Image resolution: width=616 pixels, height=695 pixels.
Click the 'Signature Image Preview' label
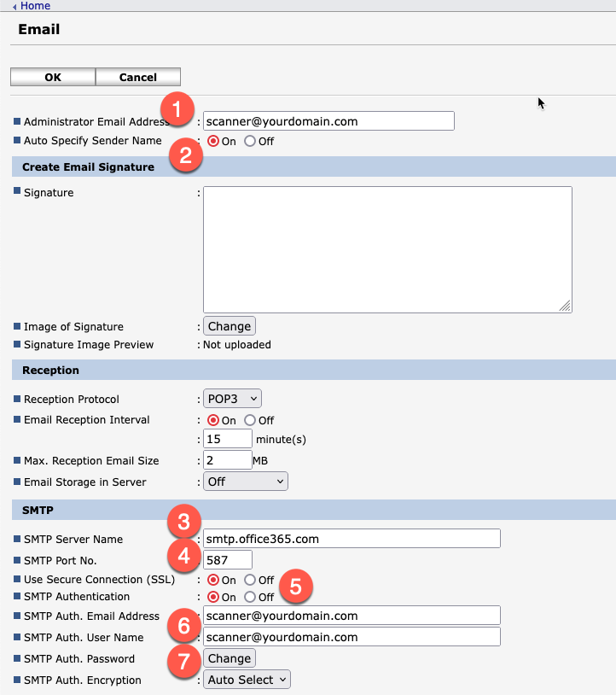click(89, 344)
